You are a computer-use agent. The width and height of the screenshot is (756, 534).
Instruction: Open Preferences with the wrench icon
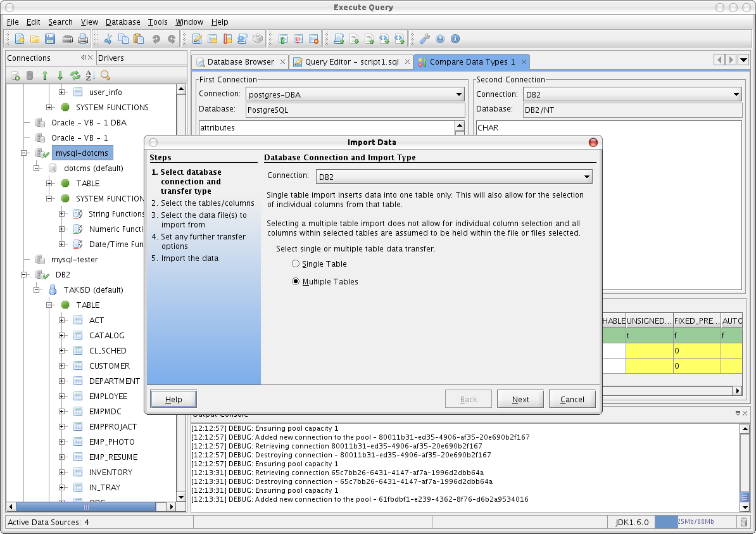(425, 39)
